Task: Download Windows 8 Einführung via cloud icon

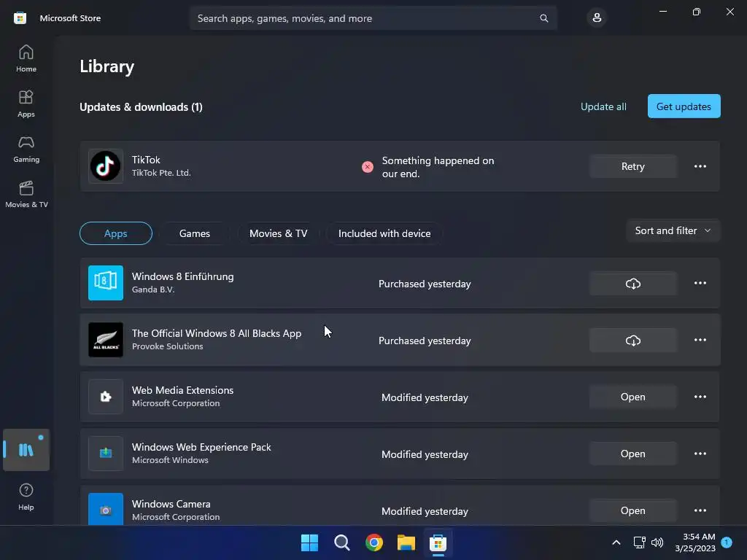Action: coord(632,284)
